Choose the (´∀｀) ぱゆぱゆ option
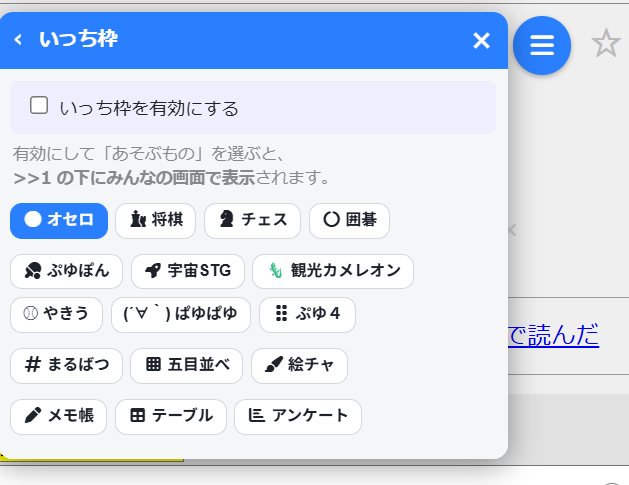 [x=181, y=315]
